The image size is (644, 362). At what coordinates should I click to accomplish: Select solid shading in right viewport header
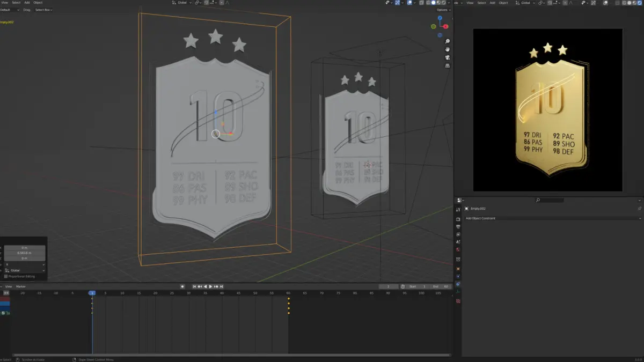click(629, 3)
